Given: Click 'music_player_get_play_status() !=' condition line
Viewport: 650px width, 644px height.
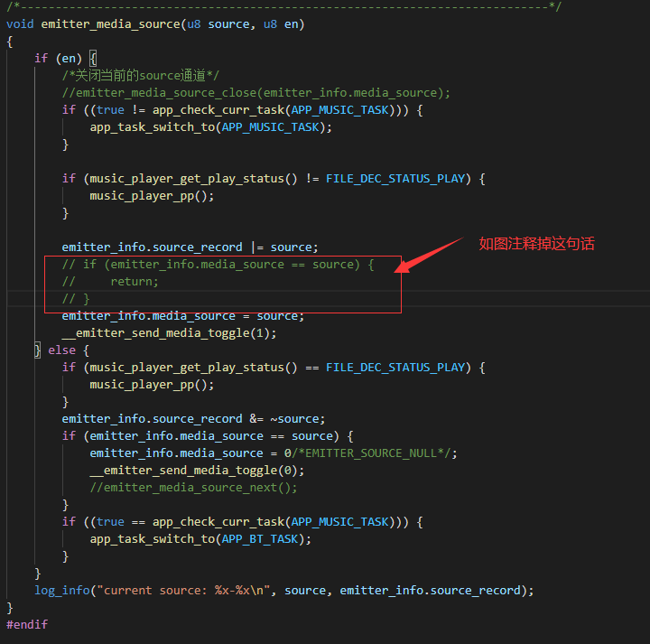Looking at the screenshot, I should point(274,179).
